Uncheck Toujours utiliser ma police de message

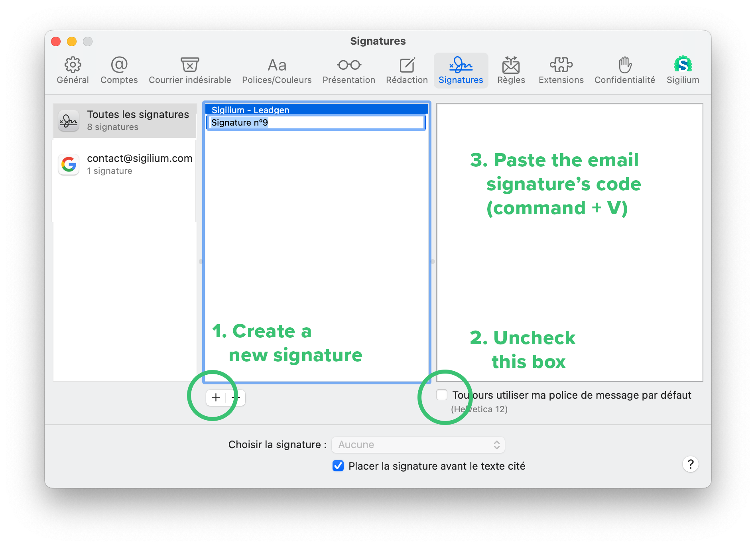point(442,395)
